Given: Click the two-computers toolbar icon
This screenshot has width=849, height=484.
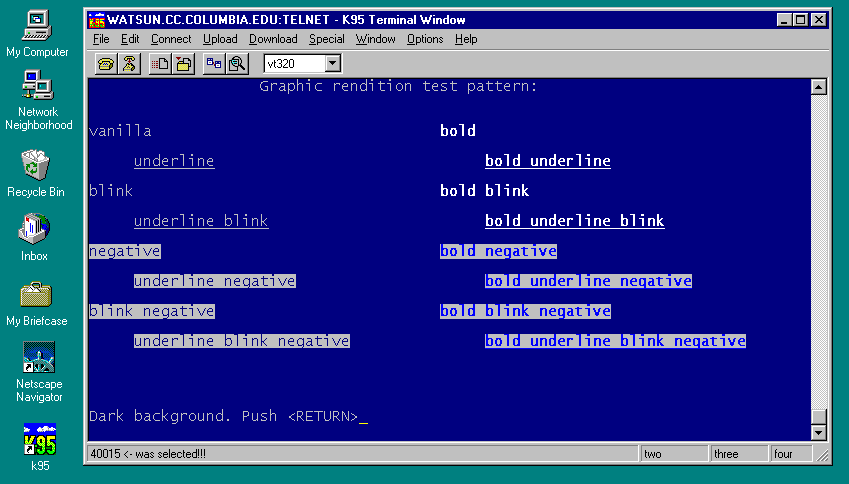Looking at the screenshot, I should pyautogui.click(x=214, y=64).
